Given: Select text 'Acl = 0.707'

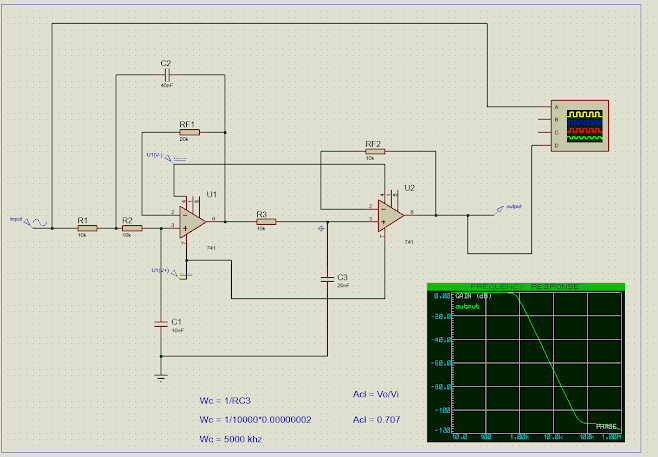Looking at the screenshot, I should coord(376,420).
